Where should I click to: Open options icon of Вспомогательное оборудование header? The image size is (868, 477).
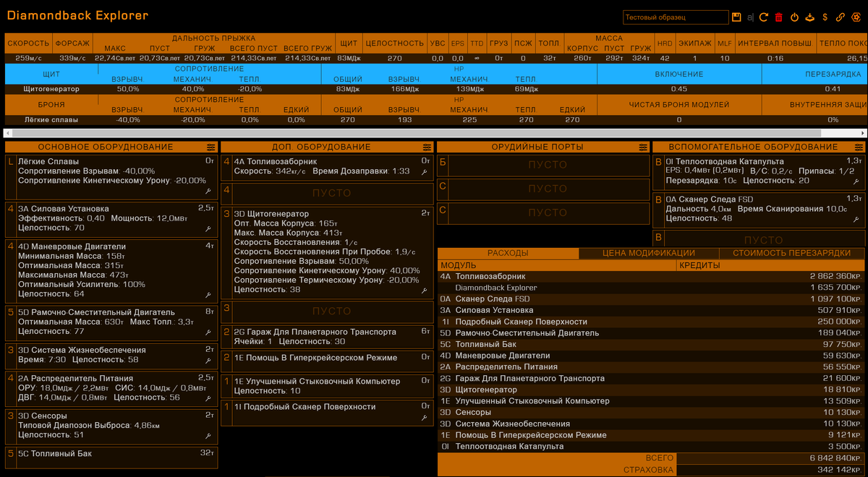point(858,147)
